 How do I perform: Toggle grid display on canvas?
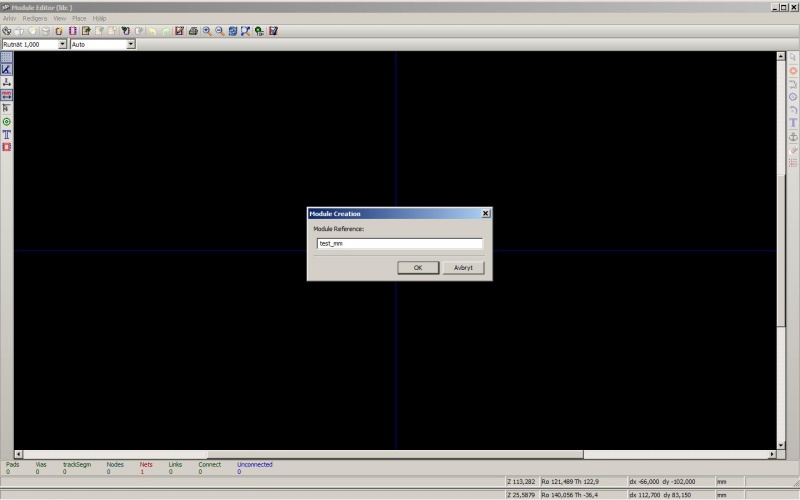pos(7,57)
